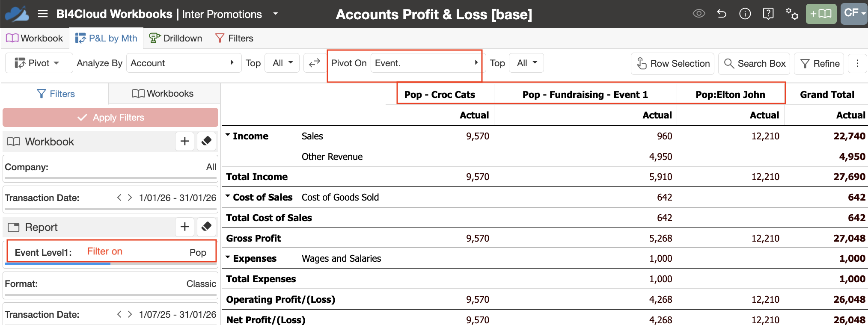Open the info circle icon
Viewport: 868px width, 325px height.
click(x=745, y=14)
